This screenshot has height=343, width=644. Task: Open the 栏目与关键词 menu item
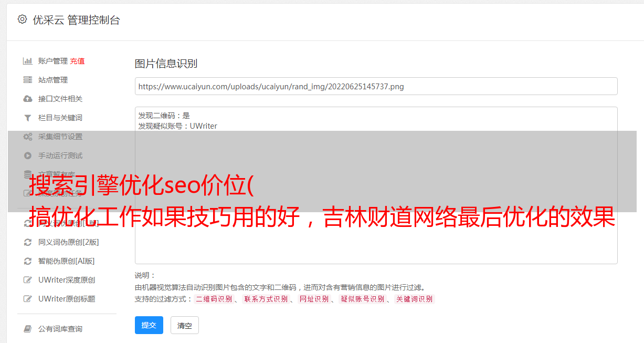pyautogui.click(x=60, y=118)
